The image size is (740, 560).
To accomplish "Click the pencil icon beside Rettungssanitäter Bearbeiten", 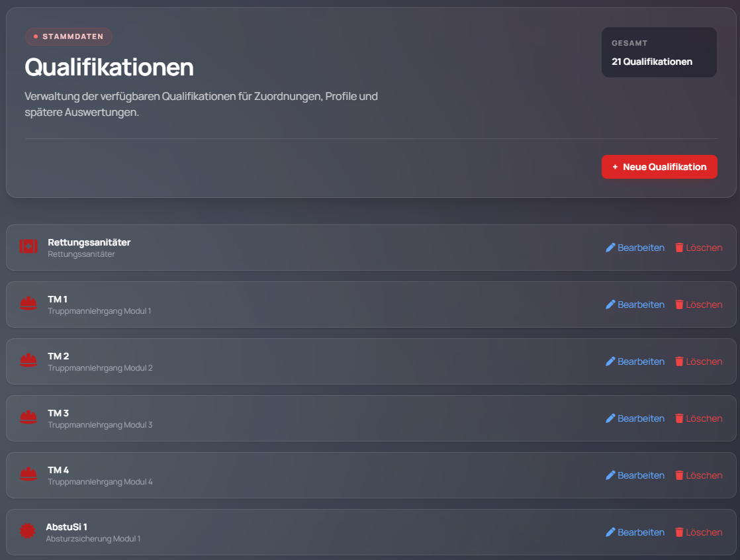I will pyautogui.click(x=610, y=247).
